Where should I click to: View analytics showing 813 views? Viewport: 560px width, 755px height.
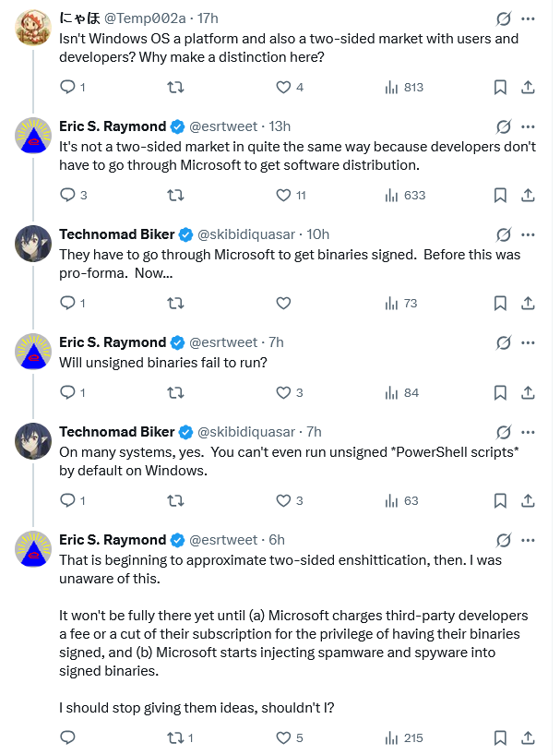click(x=403, y=88)
